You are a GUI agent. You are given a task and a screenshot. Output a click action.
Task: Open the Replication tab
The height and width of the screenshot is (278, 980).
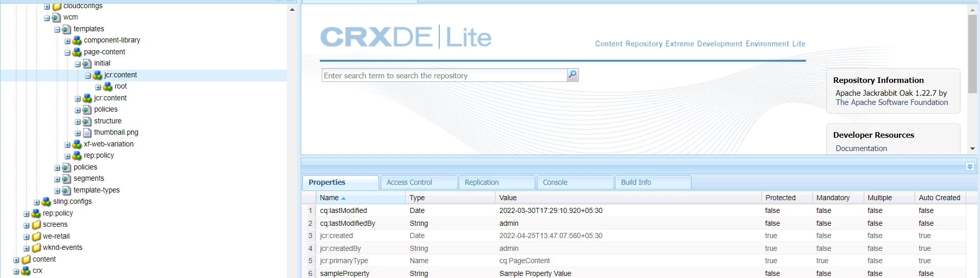pyautogui.click(x=497, y=182)
